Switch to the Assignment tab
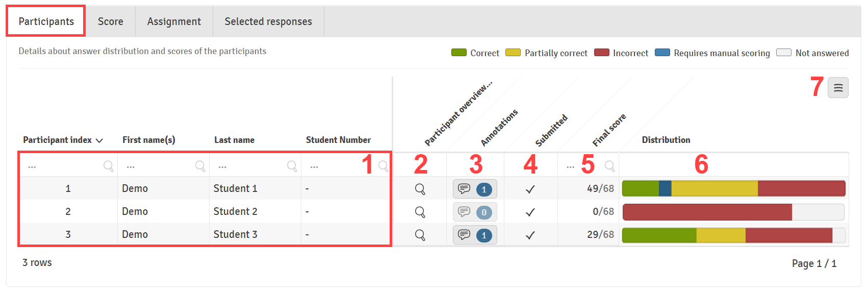 pyautogui.click(x=174, y=21)
